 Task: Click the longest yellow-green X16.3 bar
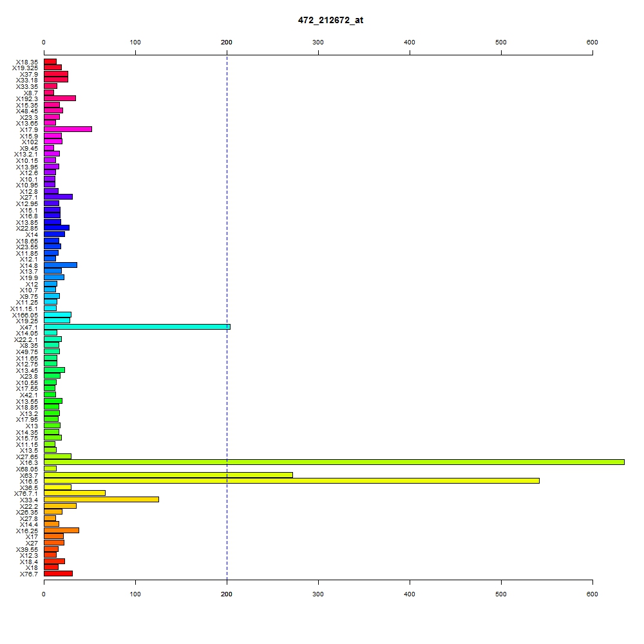pyautogui.click(x=334, y=462)
